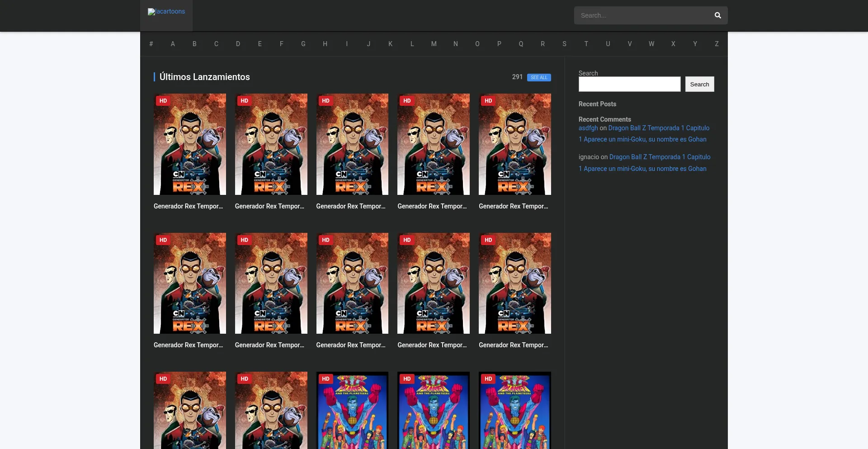Jump to letter Y listing

tap(695, 44)
